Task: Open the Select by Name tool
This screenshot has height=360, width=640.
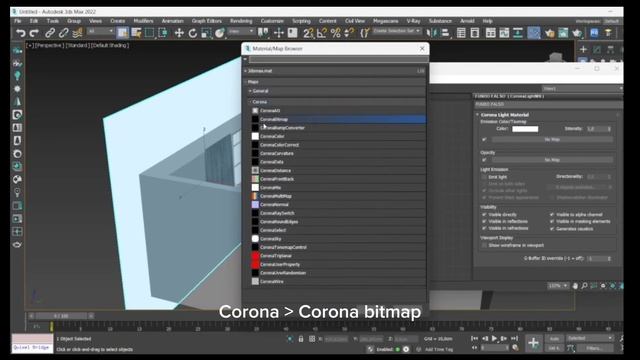Action: pyautogui.click(x=136, y=33)
